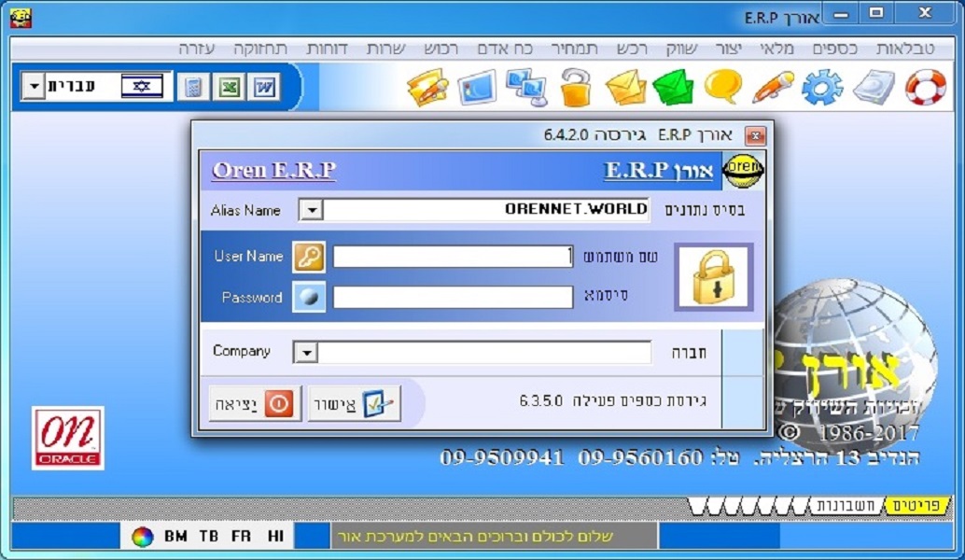Confirm login with the אישור button
The height and width of the screenshot is (560, 965).
pyautogui.click(x=354, y=404)
